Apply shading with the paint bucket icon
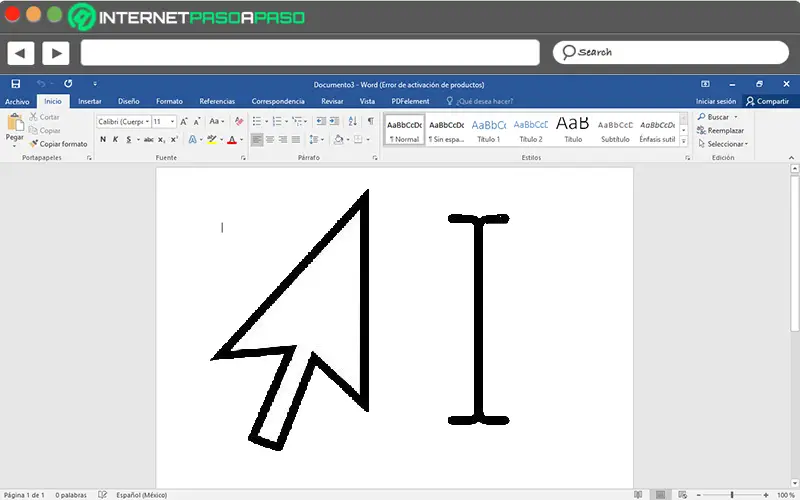800x500 pixels. tap(338, 139)
